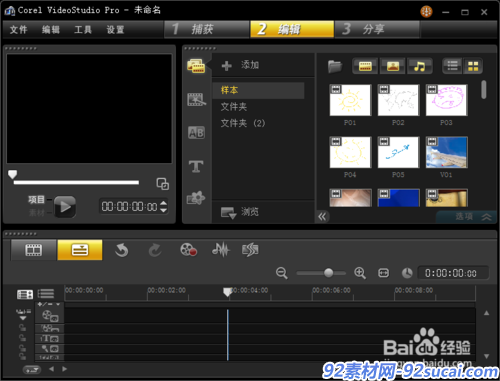Open the 文件 menu
Viewport: 500px width, 381px height.
pyautogui.click(x=18, y=30)
